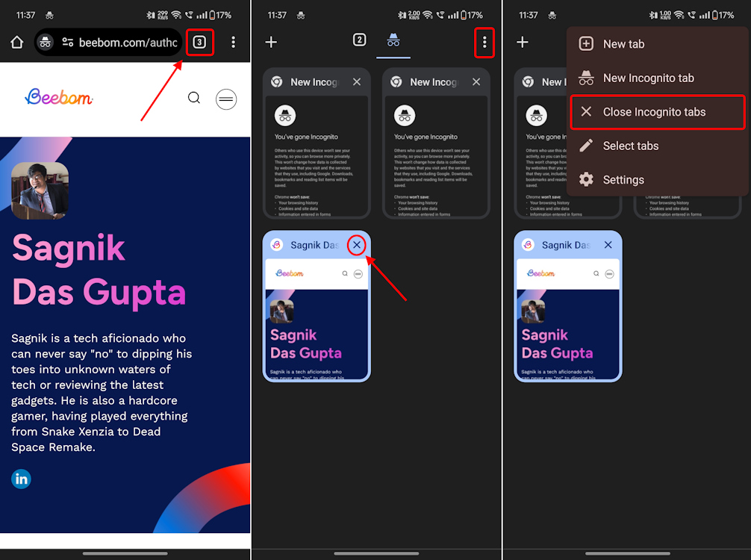Choose New Incognito tab from menu

[x=657, y=78]
